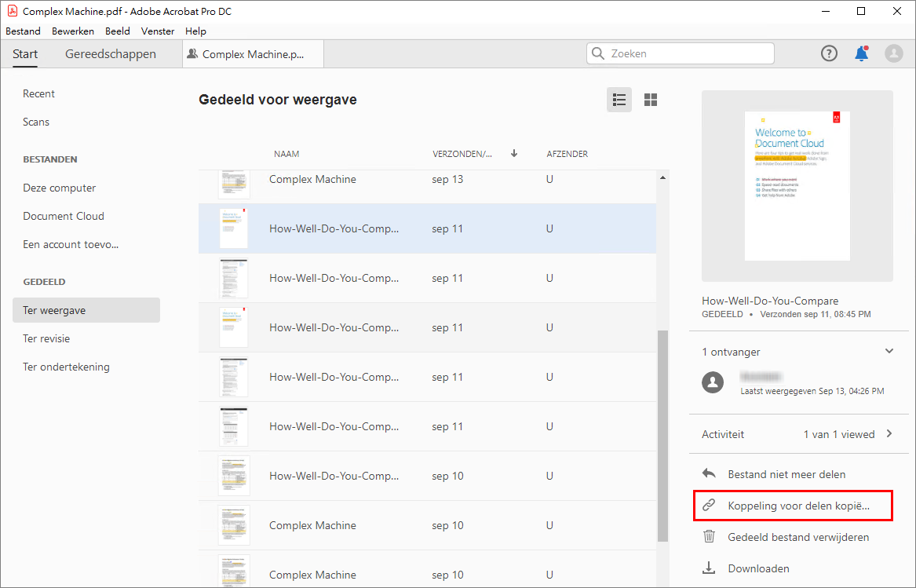This screenshot has height=588, width=916.
Task: Open Document Cloud files
Action: [64, 216]
